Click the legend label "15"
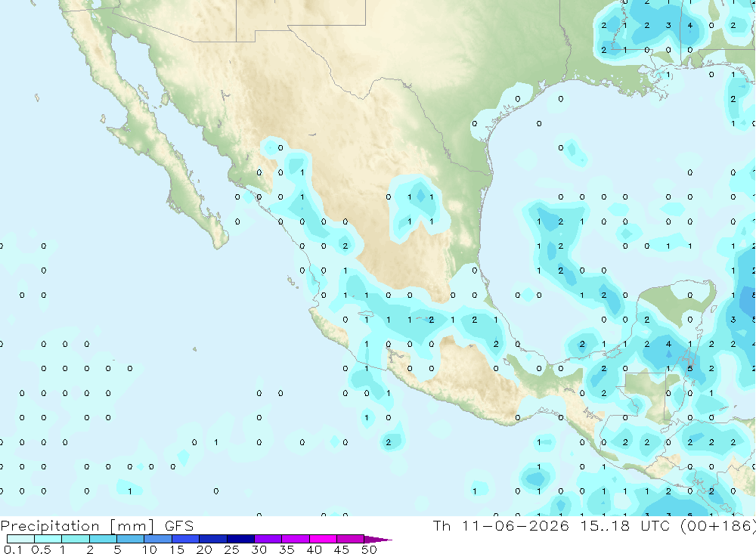Image resolution: width=756 pixels, height=554 pixels. tap(177, 549)
